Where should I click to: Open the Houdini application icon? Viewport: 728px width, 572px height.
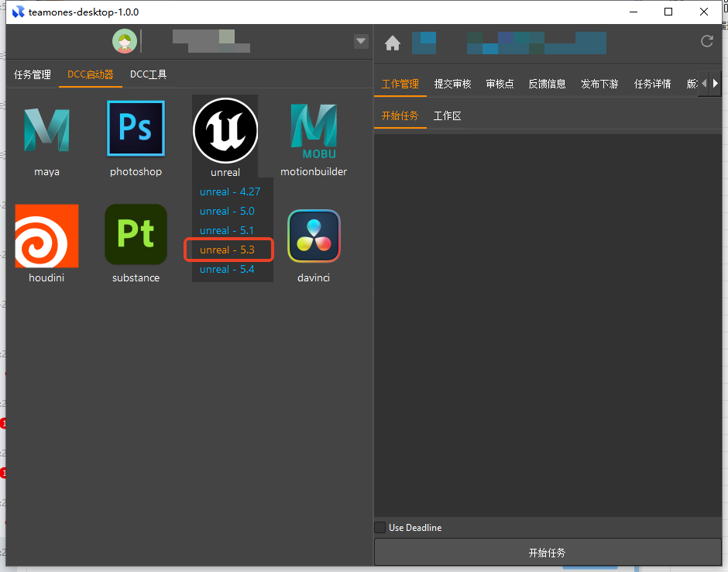click(x=46, y=236)
